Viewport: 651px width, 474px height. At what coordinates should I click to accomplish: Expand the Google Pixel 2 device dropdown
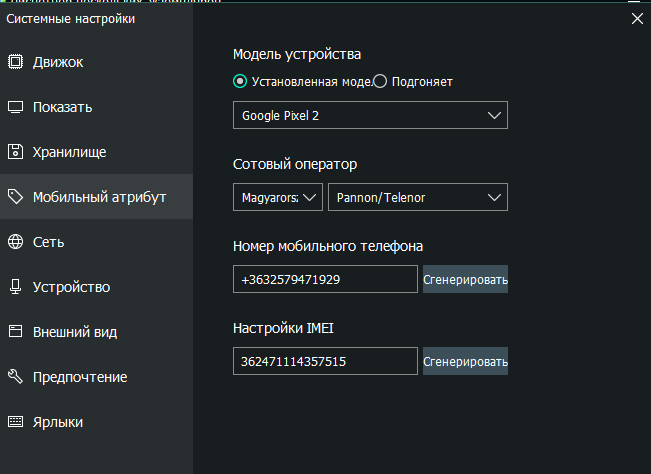tap(370, 115)
